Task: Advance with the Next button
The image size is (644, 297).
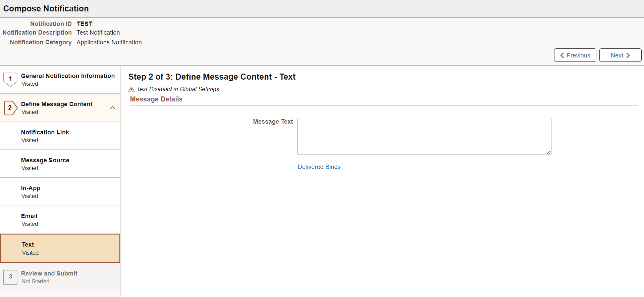Action: coord(620,55)
